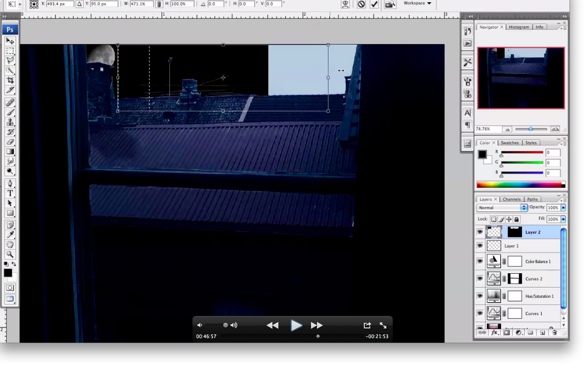Select the Notes tool
This screenshot has width=588, height=368.
(10, 225)
